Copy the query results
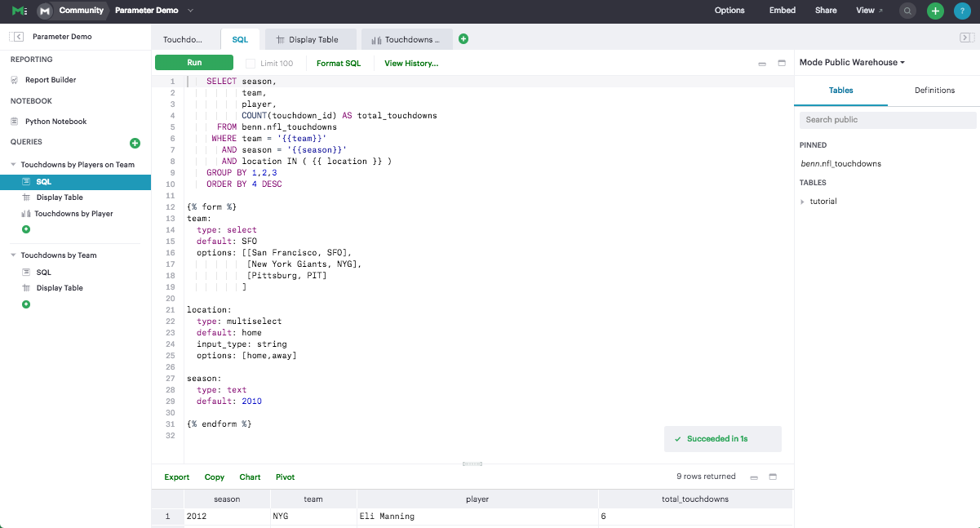This screenshot has height=528, width=980. (215, 477)
